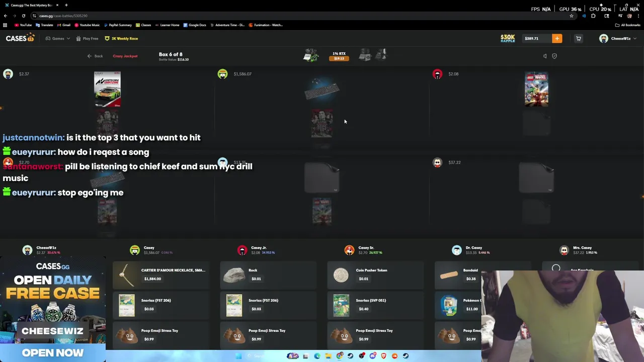The height and width of the screenshot is (362, 644).
Task: Click the Cartier D'Amour Necklace item
Action: point(161,275)
